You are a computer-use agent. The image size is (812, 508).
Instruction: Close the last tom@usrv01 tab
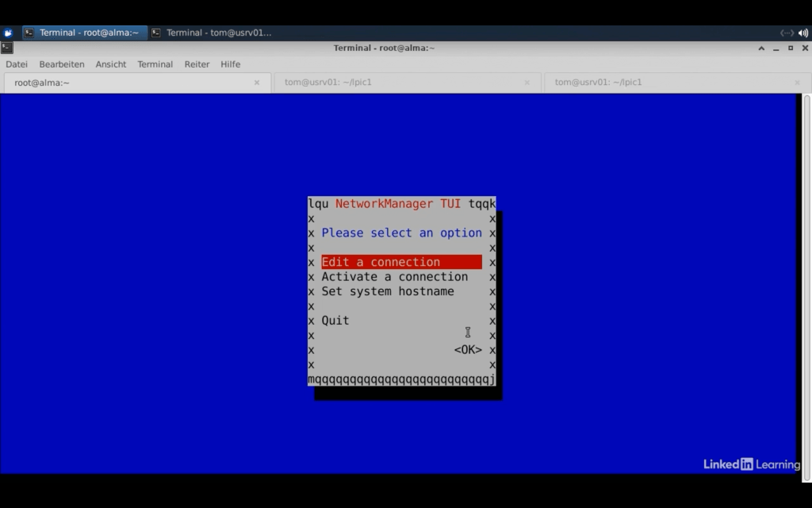(x=798, y=83)
